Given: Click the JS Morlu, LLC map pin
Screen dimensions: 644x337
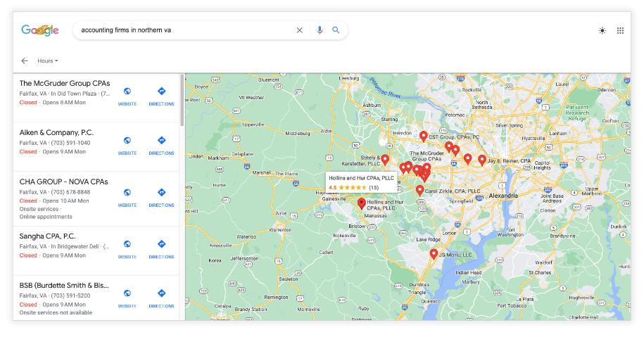Looking at the screenshot, I should (434, 254).
